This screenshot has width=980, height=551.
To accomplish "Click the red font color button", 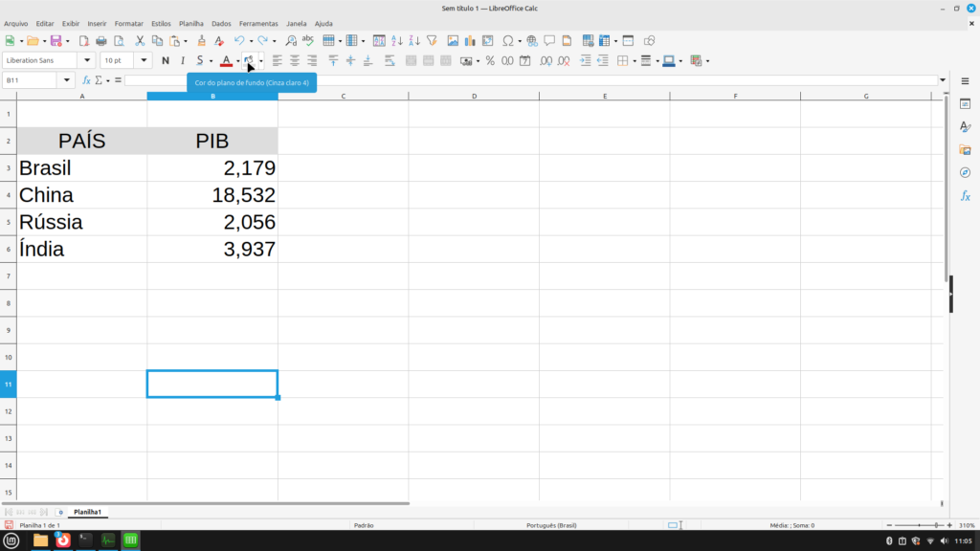I will [x=226, y=60].
